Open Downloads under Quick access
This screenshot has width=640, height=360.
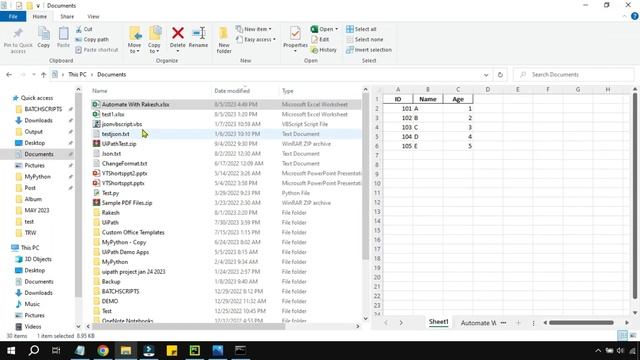click(x=38, y=120)
